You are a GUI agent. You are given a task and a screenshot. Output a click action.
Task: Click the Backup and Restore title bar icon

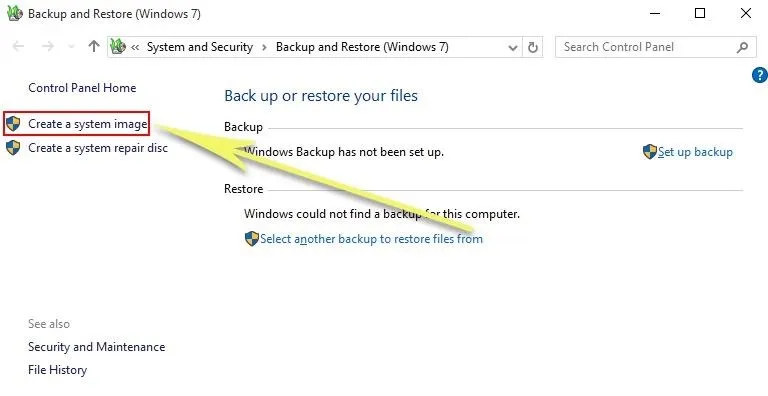[15, 13]
